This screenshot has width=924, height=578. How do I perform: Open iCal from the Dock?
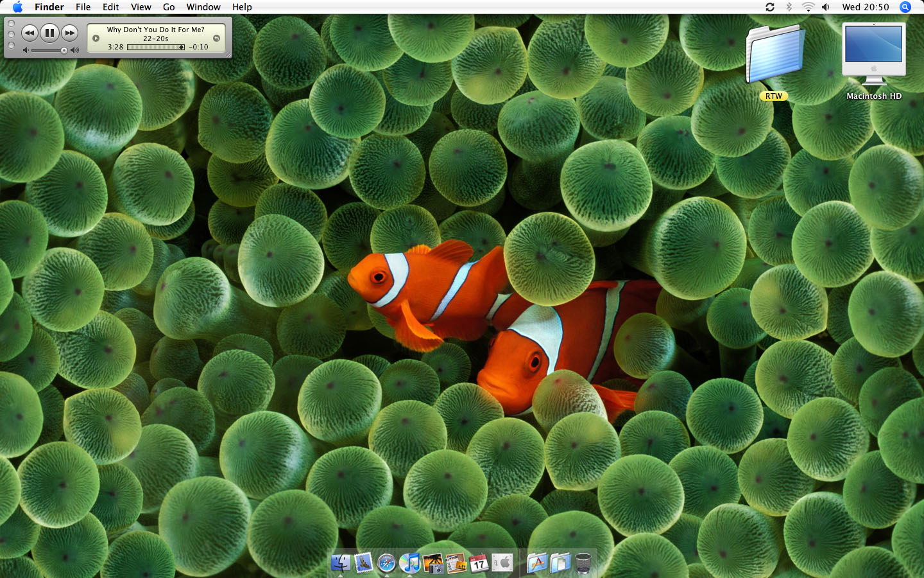(479, 563)
